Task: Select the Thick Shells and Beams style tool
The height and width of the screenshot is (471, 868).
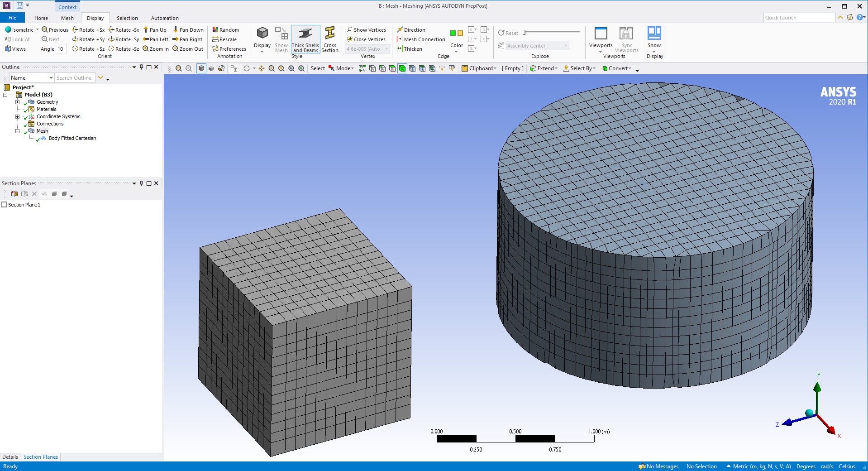Action: point(305,39)
